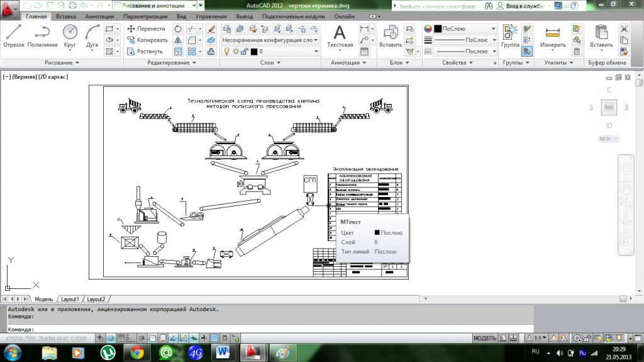The height and width of the screenshot is (362, 644).
Task: Click the table tool icon in Аннотации
Action: (x=364, y=52)
